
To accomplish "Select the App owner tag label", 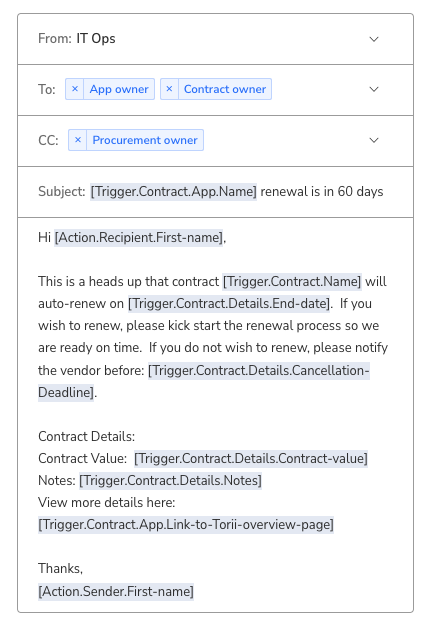I will [x=119, y=89].
